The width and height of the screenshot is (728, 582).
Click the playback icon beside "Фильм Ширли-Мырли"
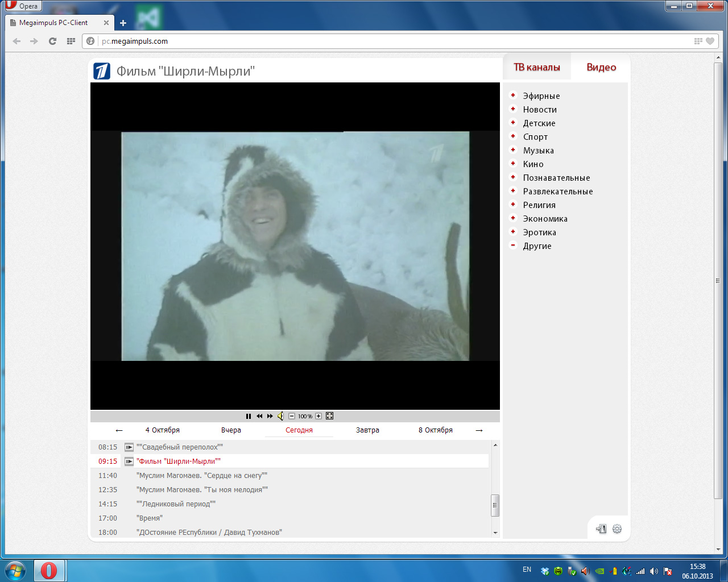129,462
